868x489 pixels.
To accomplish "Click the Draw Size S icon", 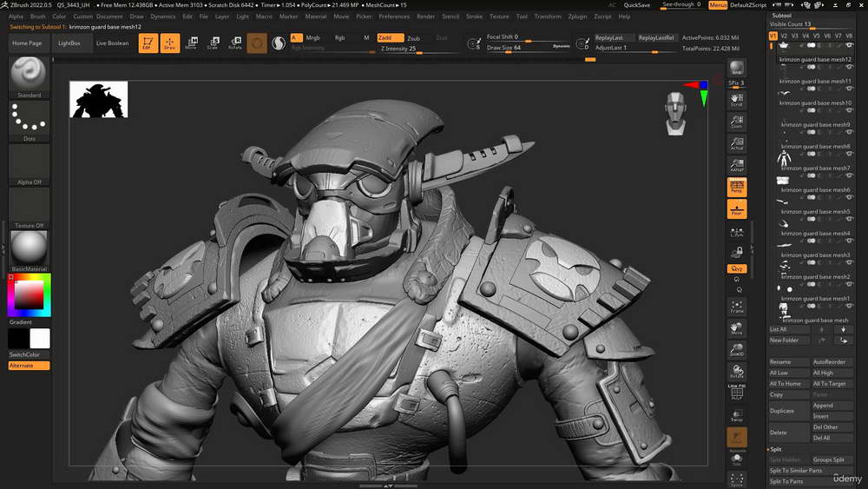I will (x=473, y=43).
